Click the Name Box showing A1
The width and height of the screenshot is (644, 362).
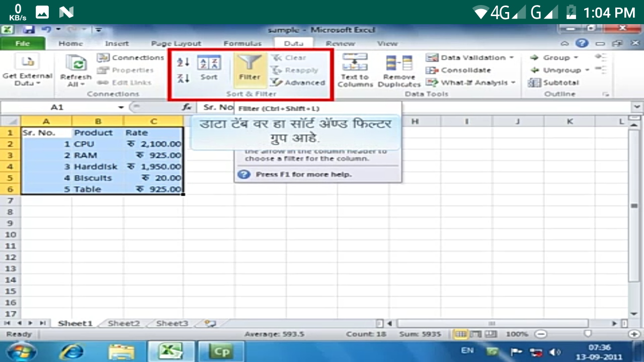pyautogui.click(x=57, y=107)
